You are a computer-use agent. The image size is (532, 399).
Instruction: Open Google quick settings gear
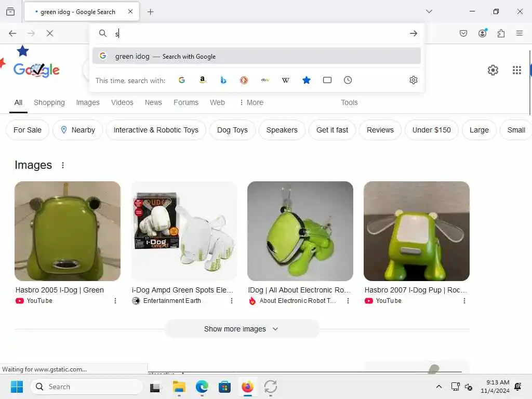(493, 70)
